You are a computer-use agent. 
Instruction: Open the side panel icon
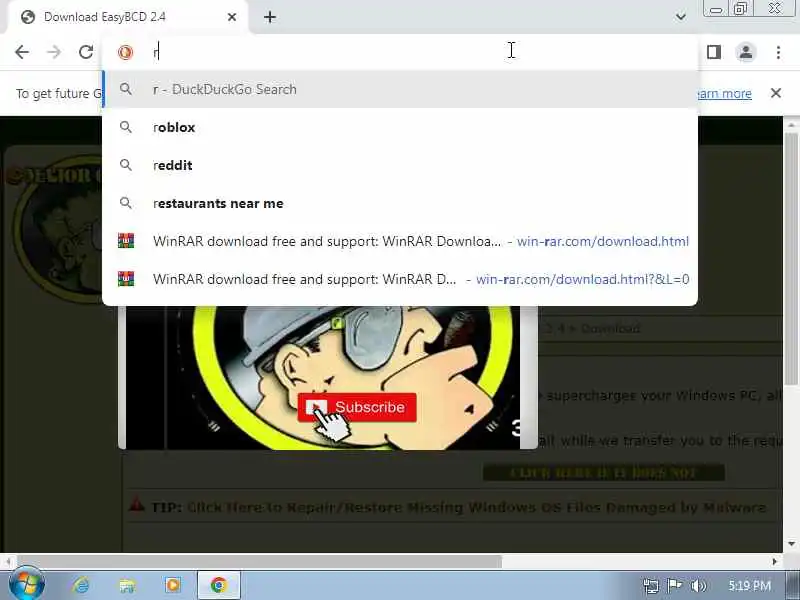[x=714, y=52]
